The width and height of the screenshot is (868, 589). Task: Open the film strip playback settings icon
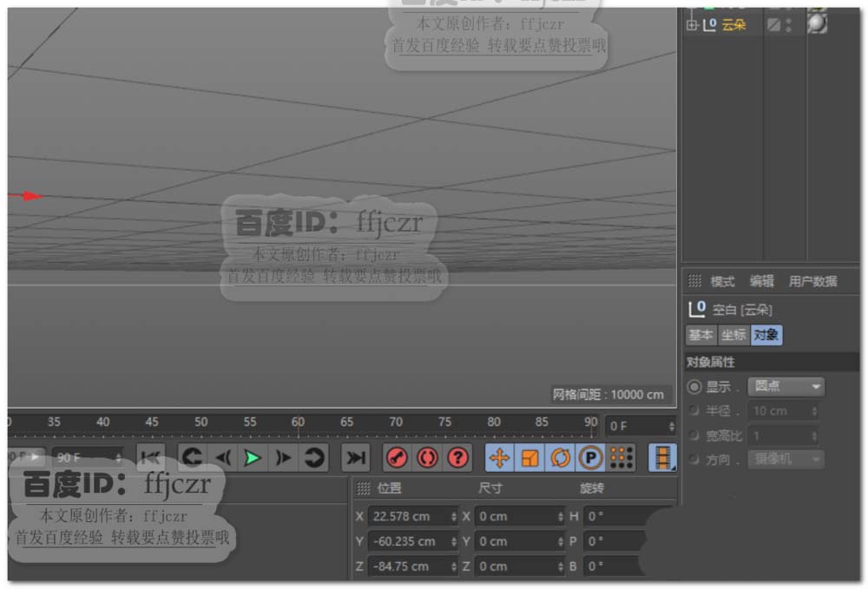click(662, 458)
